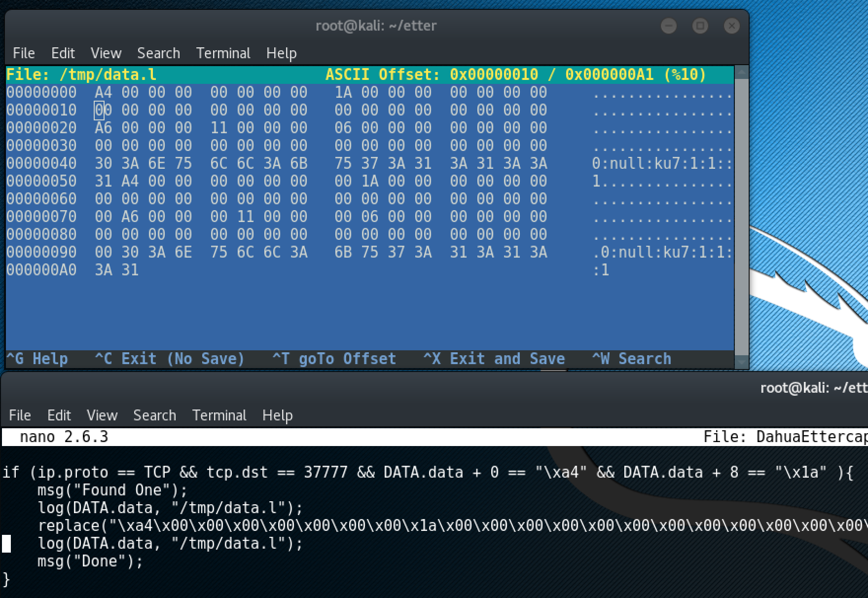Open Search menu in nano terminal window
The height and width of the screenshot is (598, 868).
154,415
